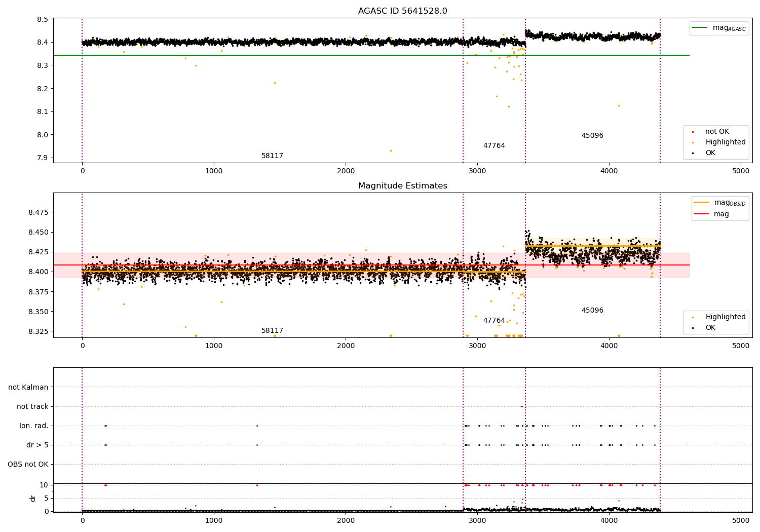Screen dimensions: 760x532
Task: Click the 8.450 y-axis tick label
Action: [39, 233]
